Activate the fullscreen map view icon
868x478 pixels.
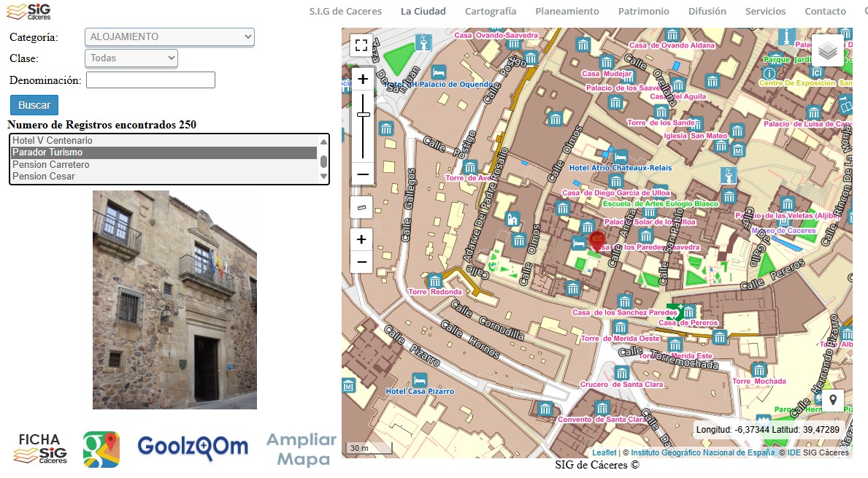click(361, 45)
